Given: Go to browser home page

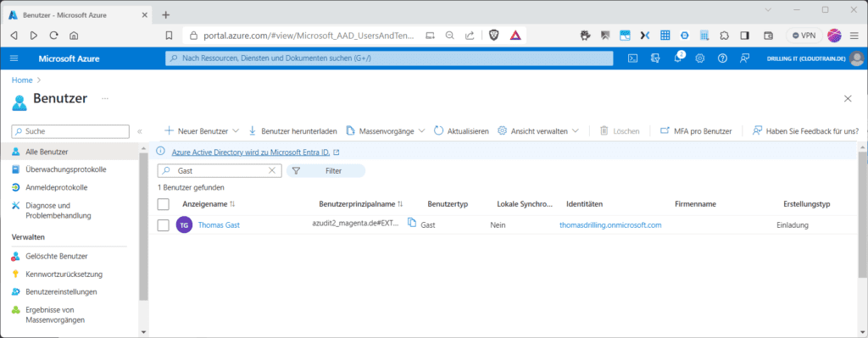Looking at the screenshot, I should click(x=73, y=36).
